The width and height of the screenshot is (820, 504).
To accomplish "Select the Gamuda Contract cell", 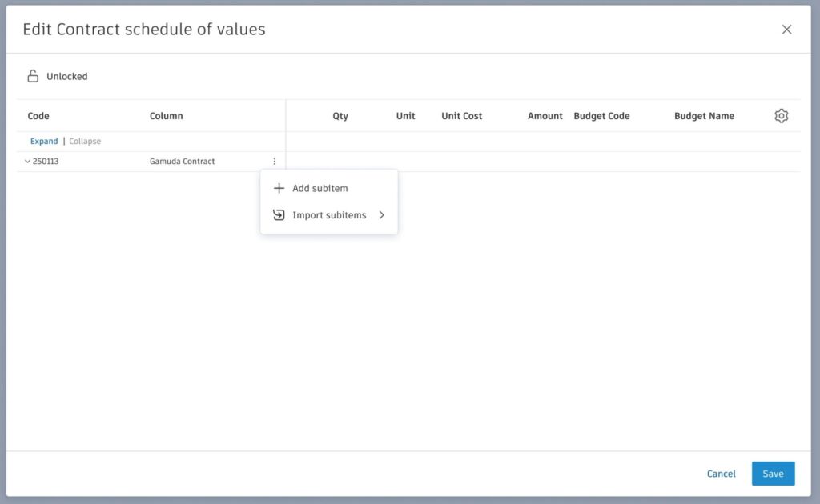I will 182,162.
